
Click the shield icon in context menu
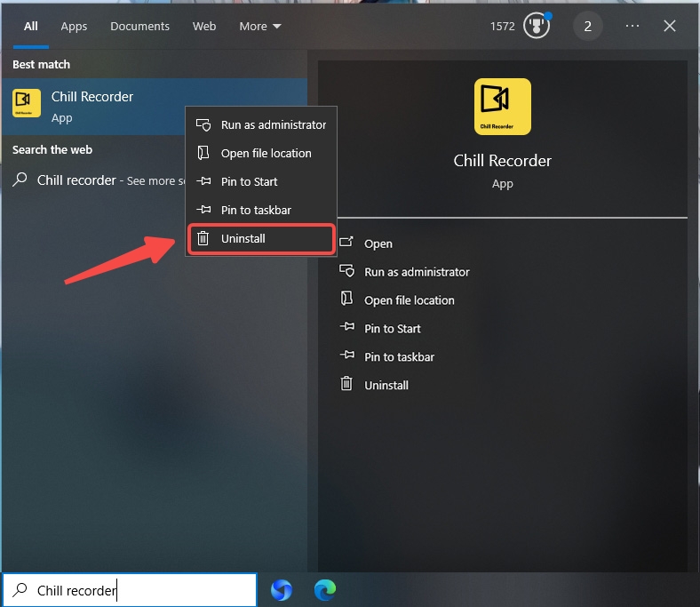point(203,124)
